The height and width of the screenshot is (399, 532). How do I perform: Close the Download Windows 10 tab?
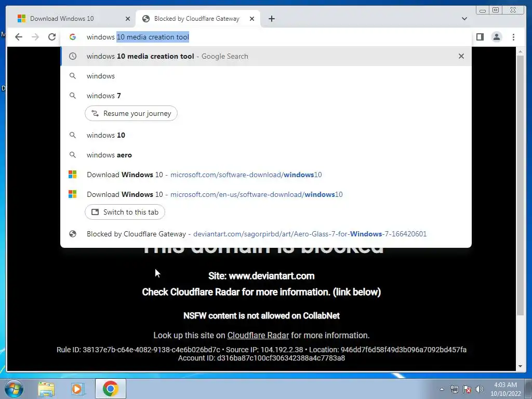(x=128, y=19)
